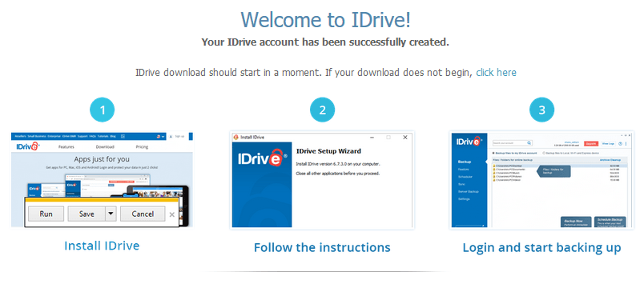Click the 'Login and start backing up' caption
This screenshot has height=288, width=644.
541,247
